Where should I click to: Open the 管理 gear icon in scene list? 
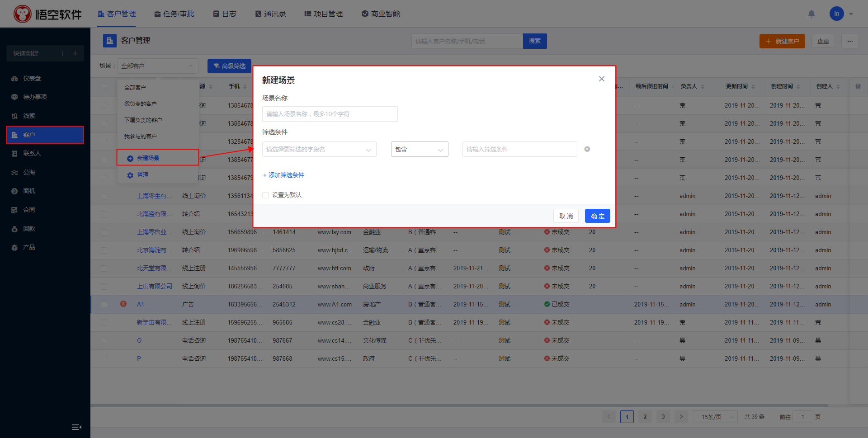tap(130, 175)
